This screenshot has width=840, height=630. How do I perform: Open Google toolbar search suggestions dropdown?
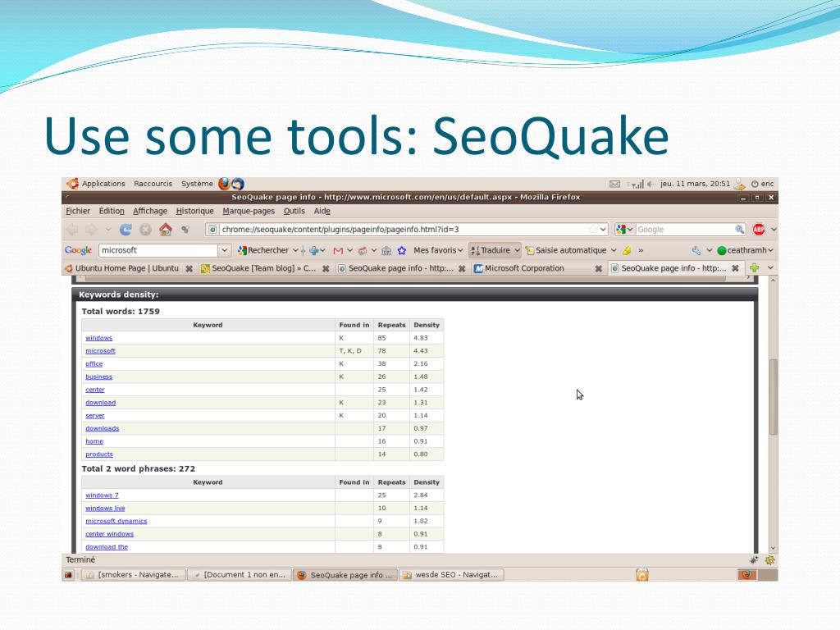click(225, 250)
